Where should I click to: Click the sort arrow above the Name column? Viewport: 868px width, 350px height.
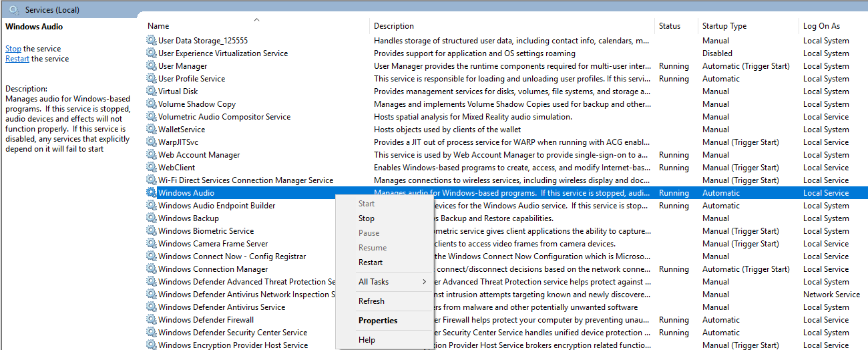(x=256, y=19)
